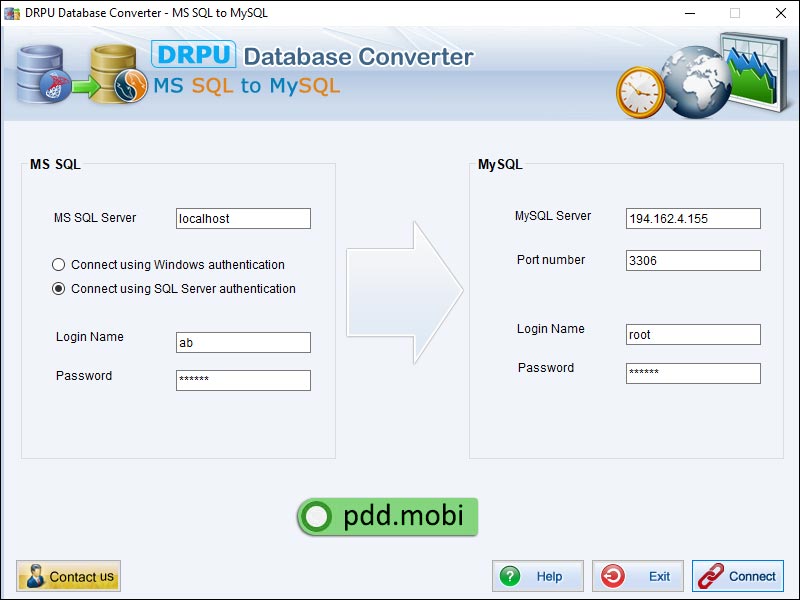Click the MySQL section header
800x600 pixels.
pos(499,165)
